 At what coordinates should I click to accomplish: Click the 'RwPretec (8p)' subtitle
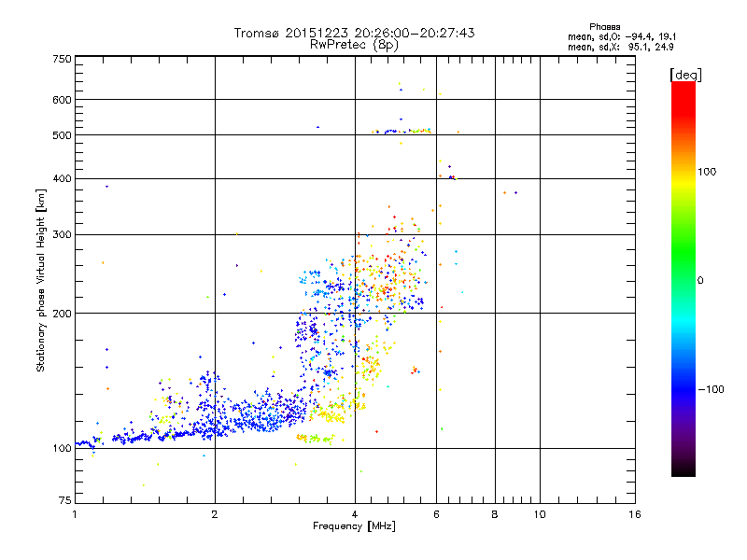point(354,45)
